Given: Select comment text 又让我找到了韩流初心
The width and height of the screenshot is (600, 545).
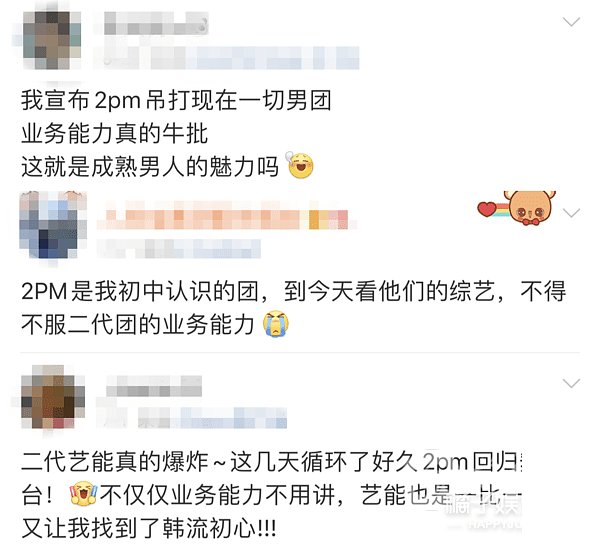Looking at the screenshot, I should click(149, 528).
